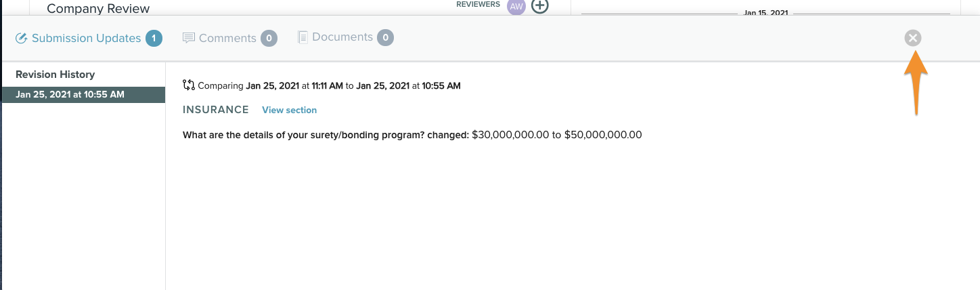Click the Submission Updates count badge

pos(154,38)
